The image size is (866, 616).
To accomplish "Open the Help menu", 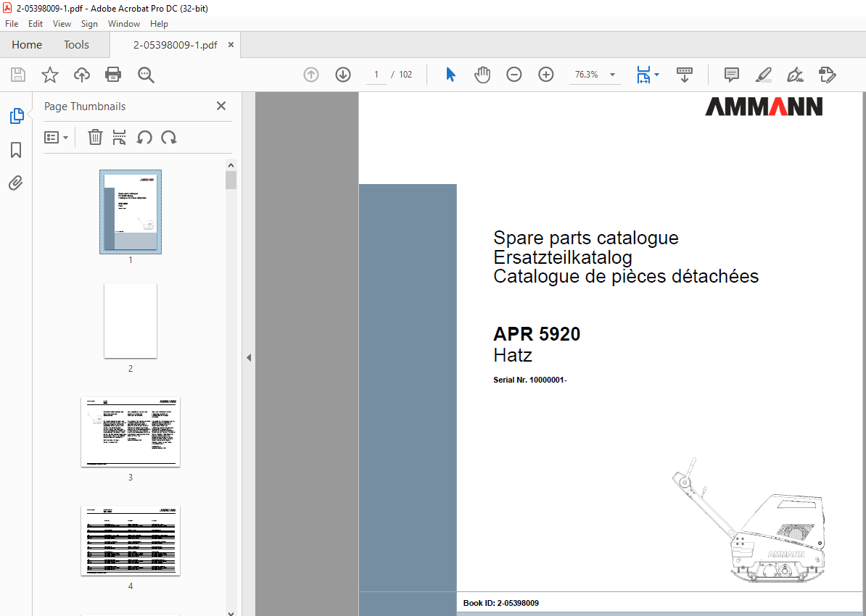I will [x=159, y=24].
